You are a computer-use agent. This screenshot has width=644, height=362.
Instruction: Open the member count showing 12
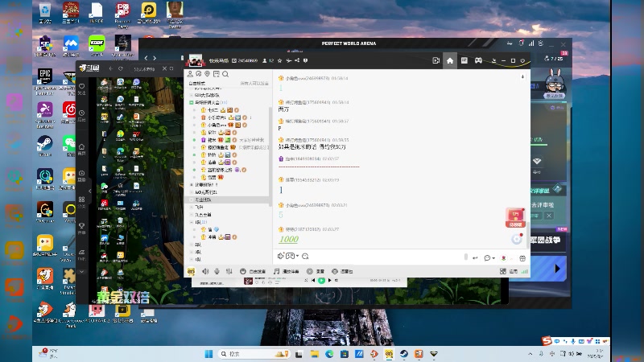pos(268,61)
